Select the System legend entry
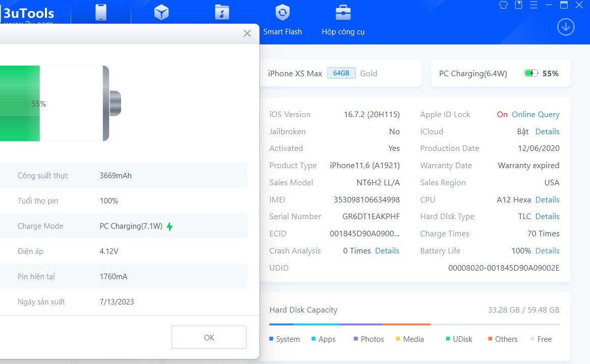590x364 pixels. 285,339
